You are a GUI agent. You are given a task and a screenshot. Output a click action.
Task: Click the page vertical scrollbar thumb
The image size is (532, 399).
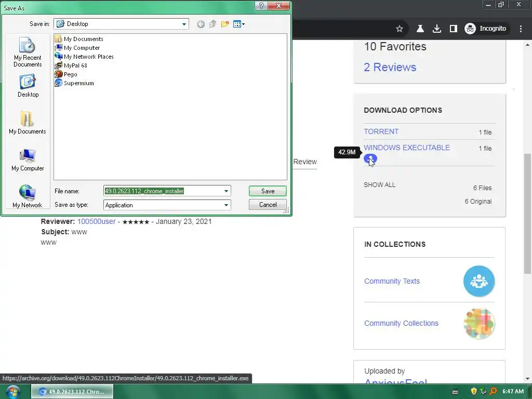[527, 214]
